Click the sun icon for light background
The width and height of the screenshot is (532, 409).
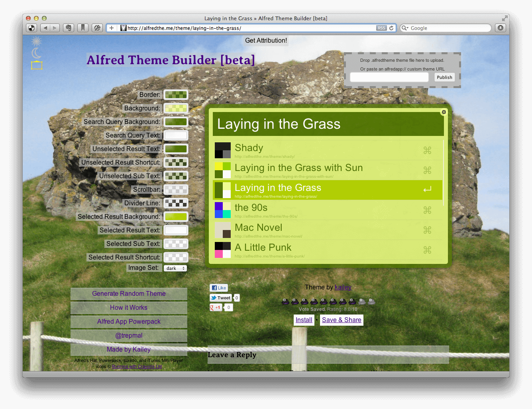(36, 41)
